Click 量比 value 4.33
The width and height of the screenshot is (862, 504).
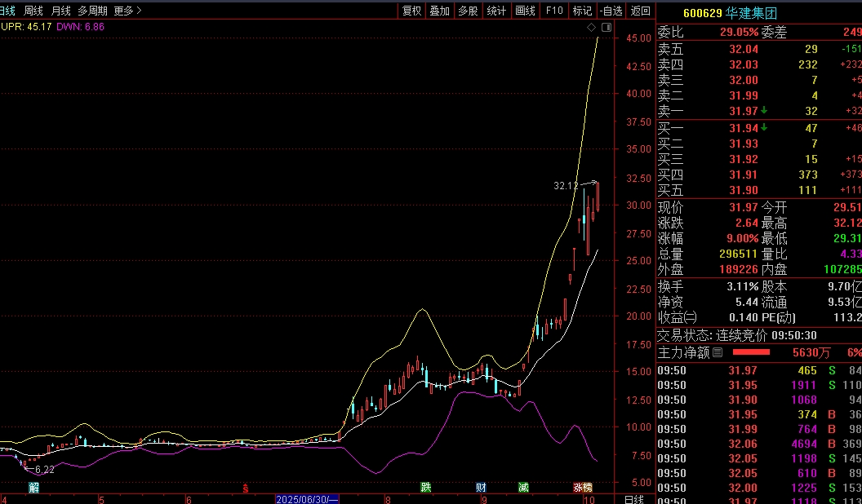tap(851, 254)
